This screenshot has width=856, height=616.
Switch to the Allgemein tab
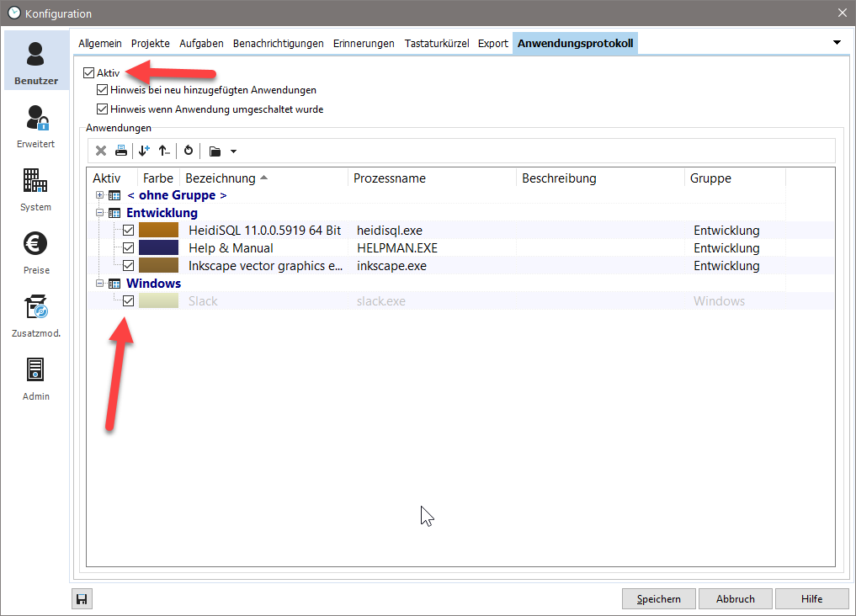click(x=100, y=43)
